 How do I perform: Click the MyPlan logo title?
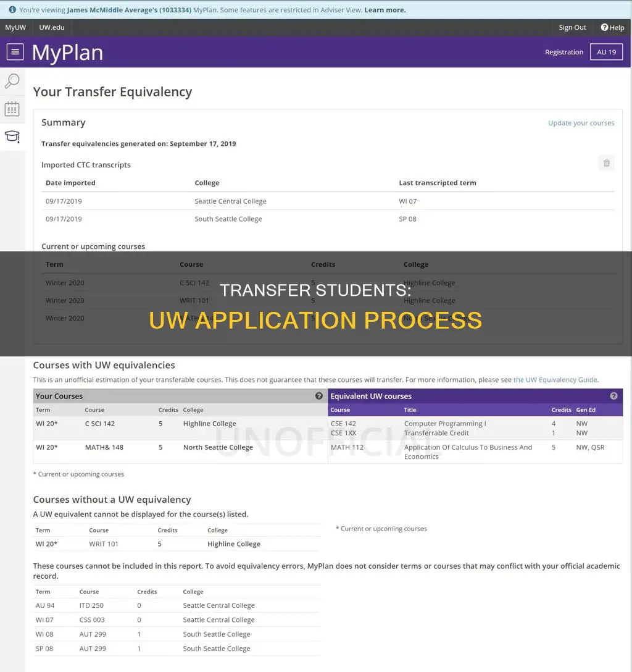(x=68, y=52)
